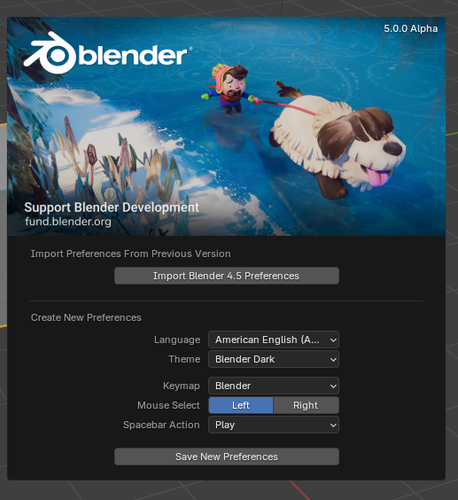Click the Theme label
This screenshot has height=500, width=458.
tap(184, 359)
